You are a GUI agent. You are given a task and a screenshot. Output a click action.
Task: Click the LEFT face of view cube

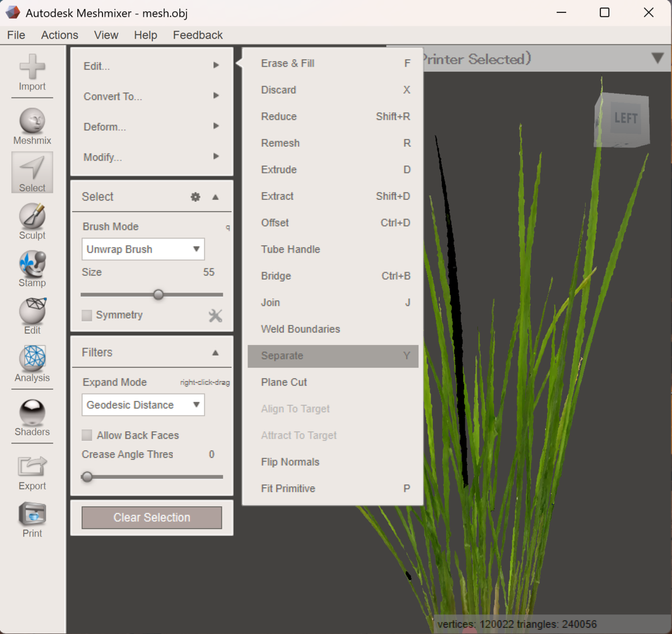click(626, 118)
